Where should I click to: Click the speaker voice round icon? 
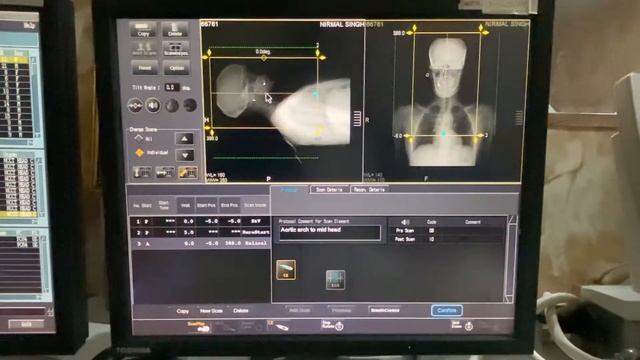[x=153, y=105]
